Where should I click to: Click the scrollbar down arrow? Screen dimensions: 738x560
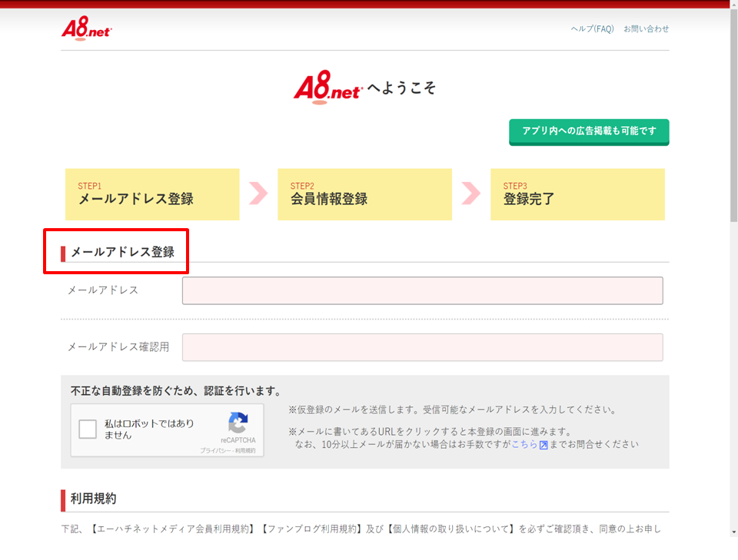pyautogui.click(x=733, y=532)
